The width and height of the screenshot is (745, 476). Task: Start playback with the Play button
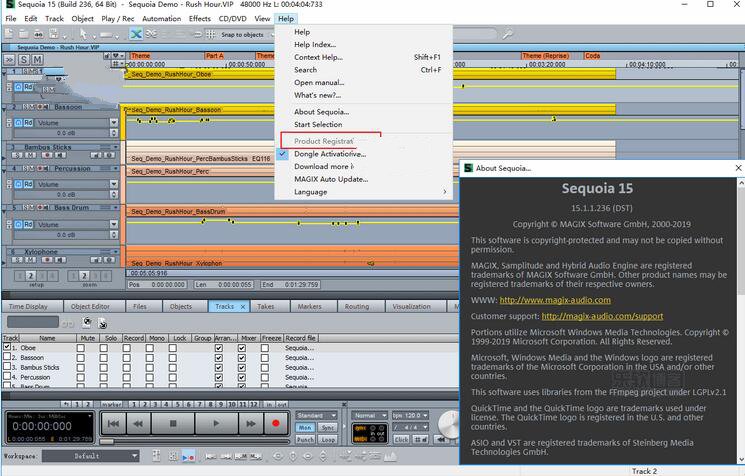coord(216,423)
